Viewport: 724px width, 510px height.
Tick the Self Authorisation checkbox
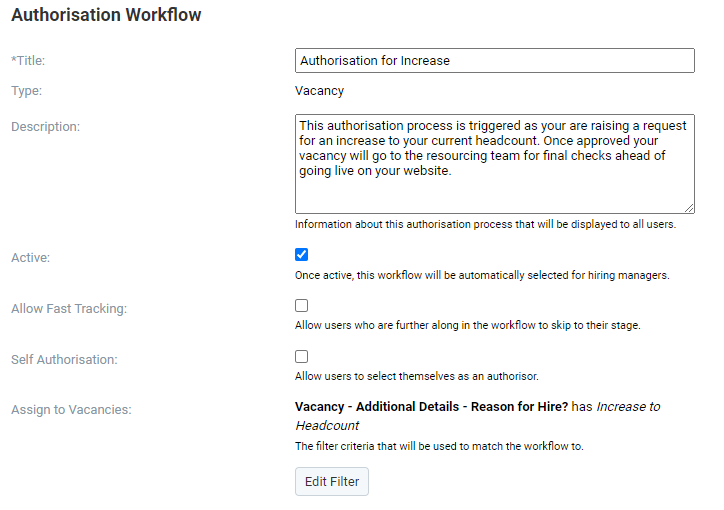click(302, 356)
